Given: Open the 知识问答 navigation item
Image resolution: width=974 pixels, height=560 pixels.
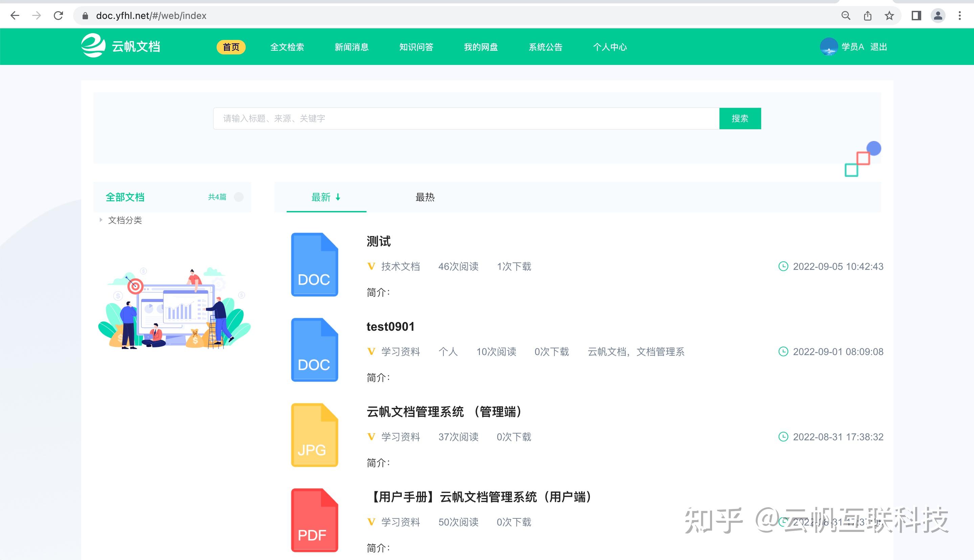Looking at the screenshot, I should coord(416,47).
